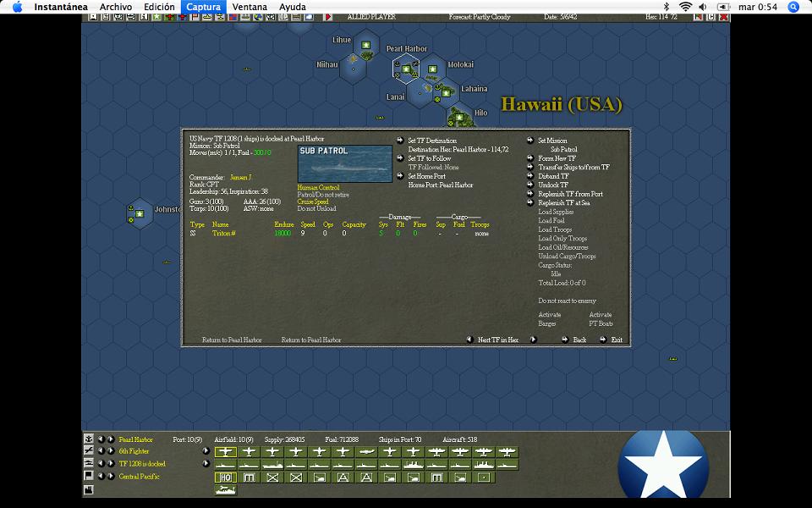Screen dimensions: 812x508
Task: Click Transfer Ships to/from TF
Action: coord(573,167)
